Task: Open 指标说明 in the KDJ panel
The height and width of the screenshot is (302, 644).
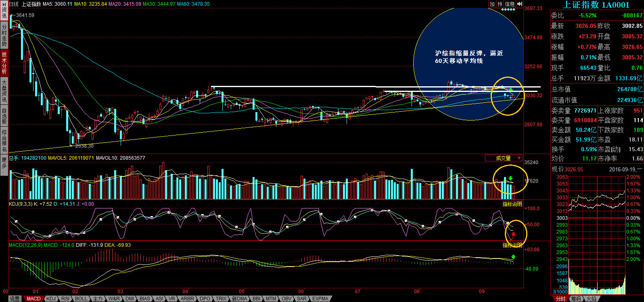Action: pyautogui.click(x=512, y=204)
